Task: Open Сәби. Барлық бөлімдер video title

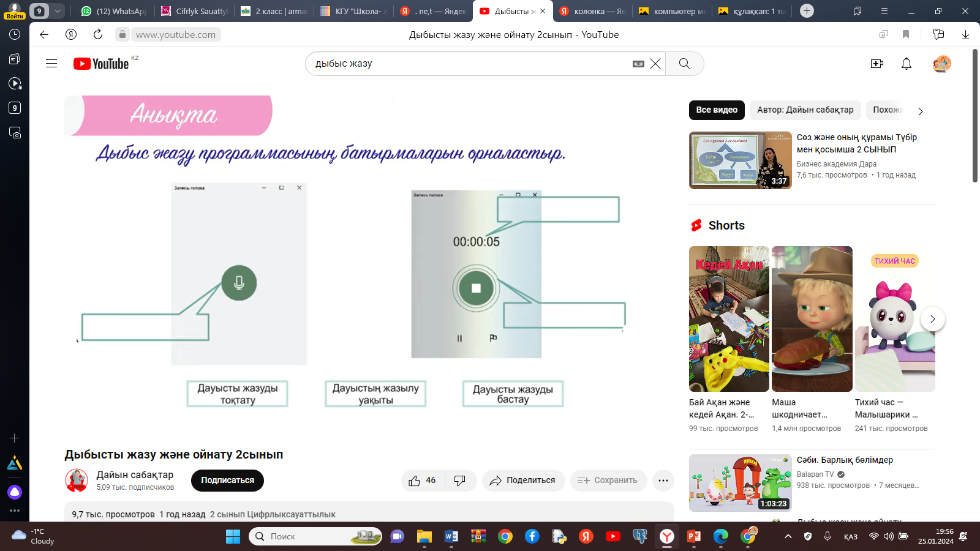Action: 845,460
